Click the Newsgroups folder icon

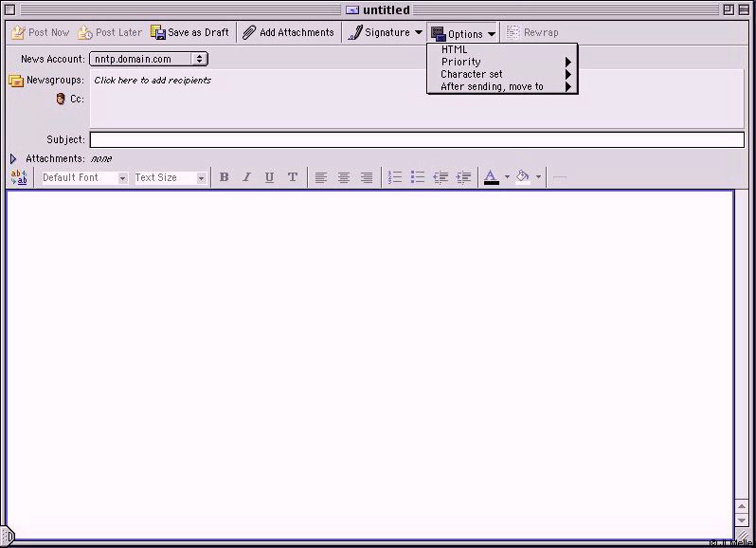click(x=16, y=81)
